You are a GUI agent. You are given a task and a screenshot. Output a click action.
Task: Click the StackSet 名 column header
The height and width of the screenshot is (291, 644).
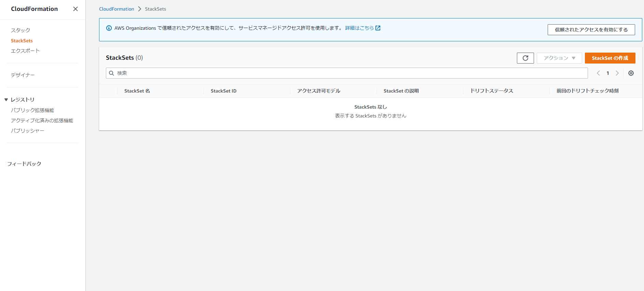click(x=137, y=91)
